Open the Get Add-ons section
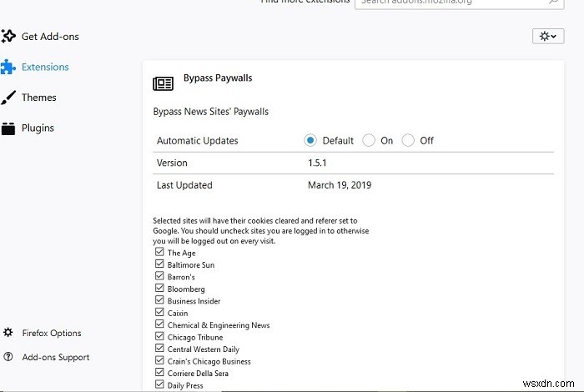 [x=50, y=37]
